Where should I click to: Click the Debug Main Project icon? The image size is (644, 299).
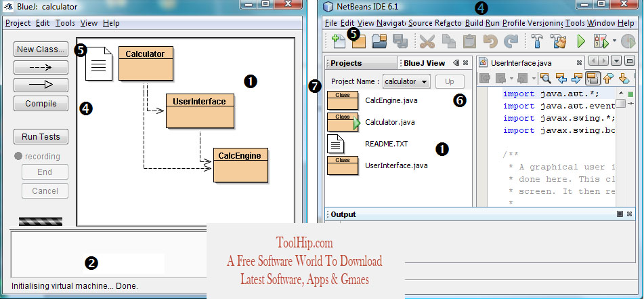tap(601, 41)
